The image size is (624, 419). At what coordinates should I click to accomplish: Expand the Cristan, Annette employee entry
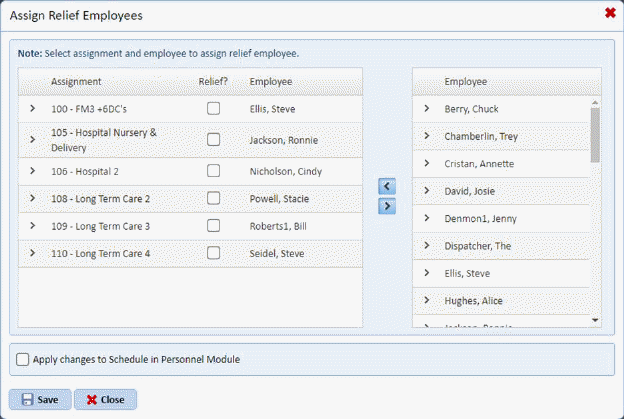point(426,164)
